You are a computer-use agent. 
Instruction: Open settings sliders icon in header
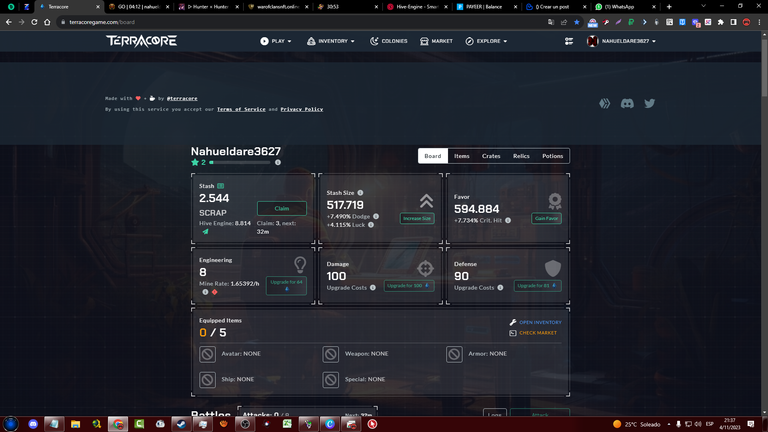pyautogui.click(x=569, y=41)
